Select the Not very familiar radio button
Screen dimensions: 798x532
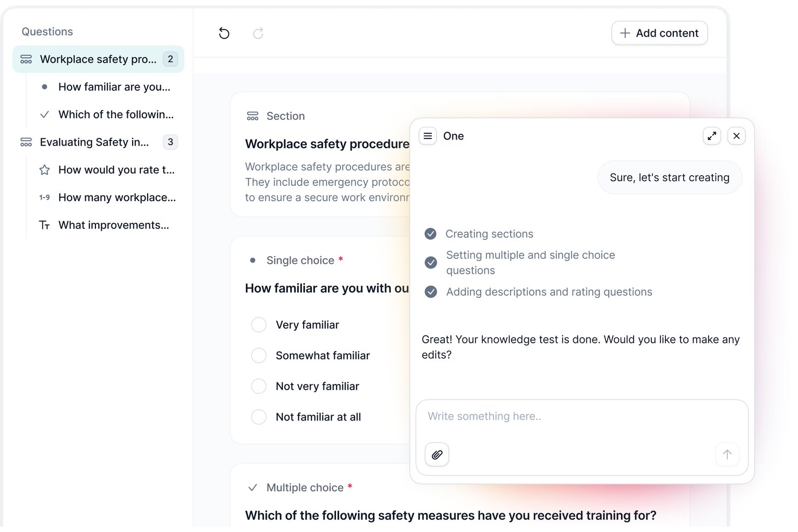pos(259,386)
